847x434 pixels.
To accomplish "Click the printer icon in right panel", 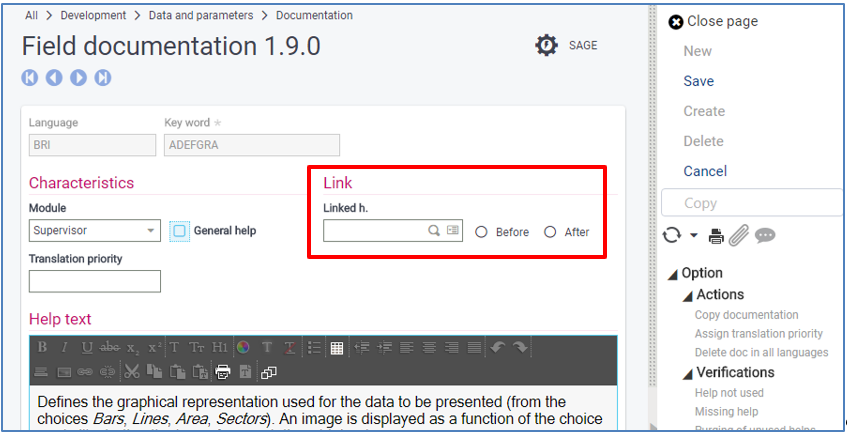I will [x=716, y=236].
